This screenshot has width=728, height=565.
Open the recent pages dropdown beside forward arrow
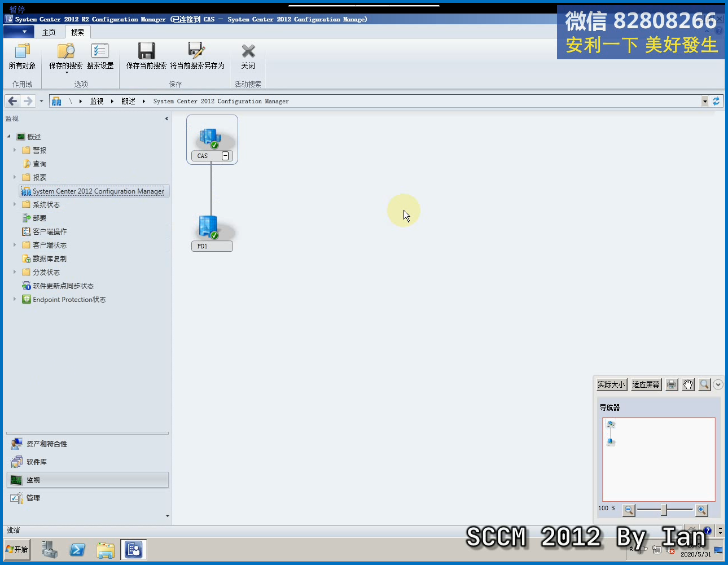click(41, 101)
